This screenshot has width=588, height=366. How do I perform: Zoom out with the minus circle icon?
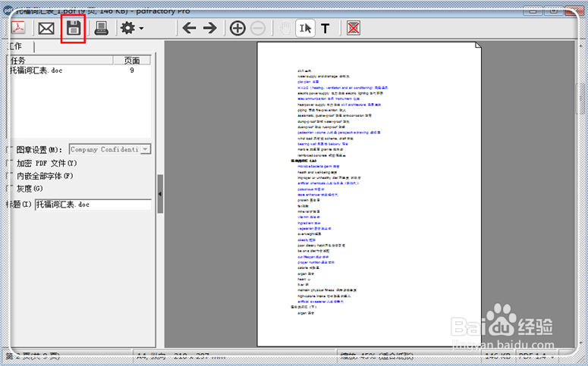point(258,28)
